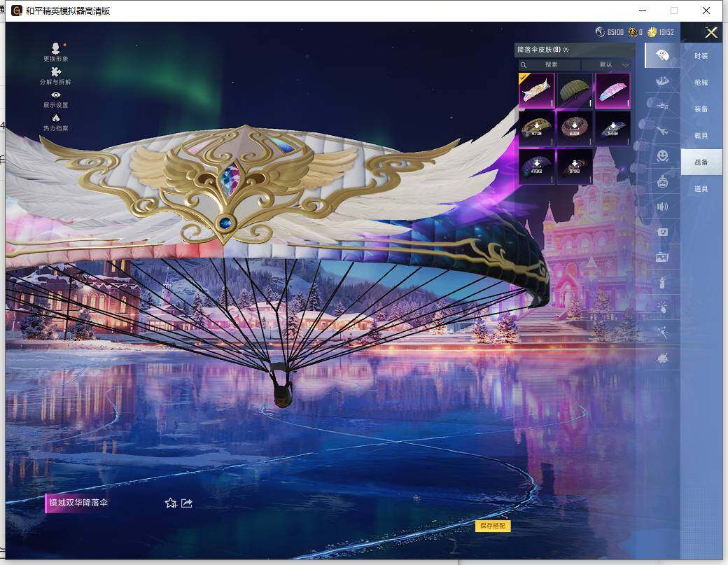Switch to the 载具 tab
This screenshot has height=565, width=728.
tap(701, 136)
